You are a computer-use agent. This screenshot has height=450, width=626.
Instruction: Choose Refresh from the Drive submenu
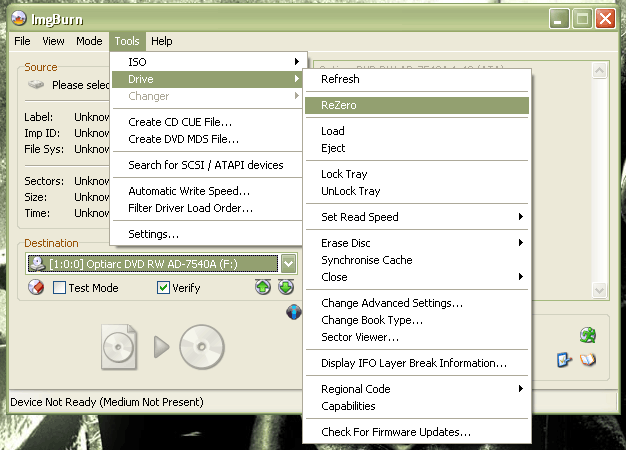[x=417, y=79]
